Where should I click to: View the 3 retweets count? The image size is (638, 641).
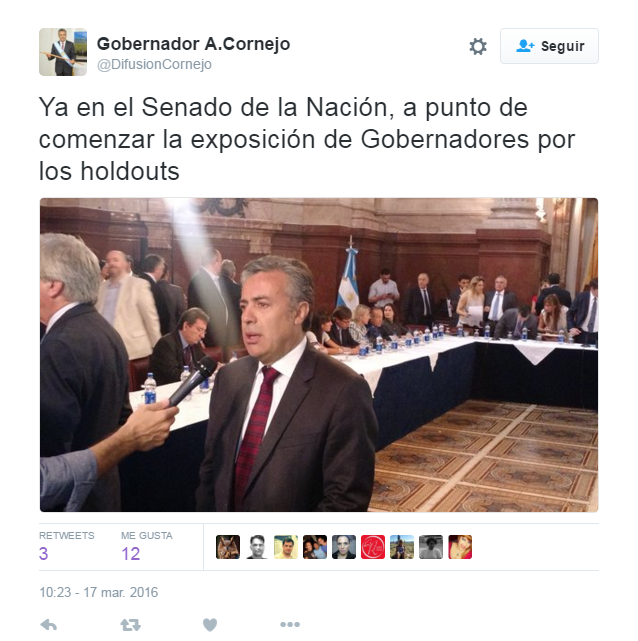(x=43, y=554)
